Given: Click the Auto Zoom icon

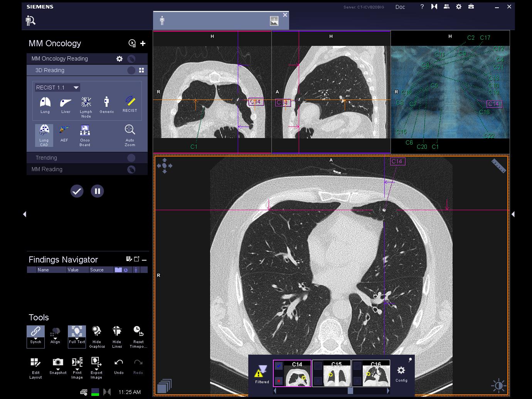Looking at the screenshot, I should [130, 130].
